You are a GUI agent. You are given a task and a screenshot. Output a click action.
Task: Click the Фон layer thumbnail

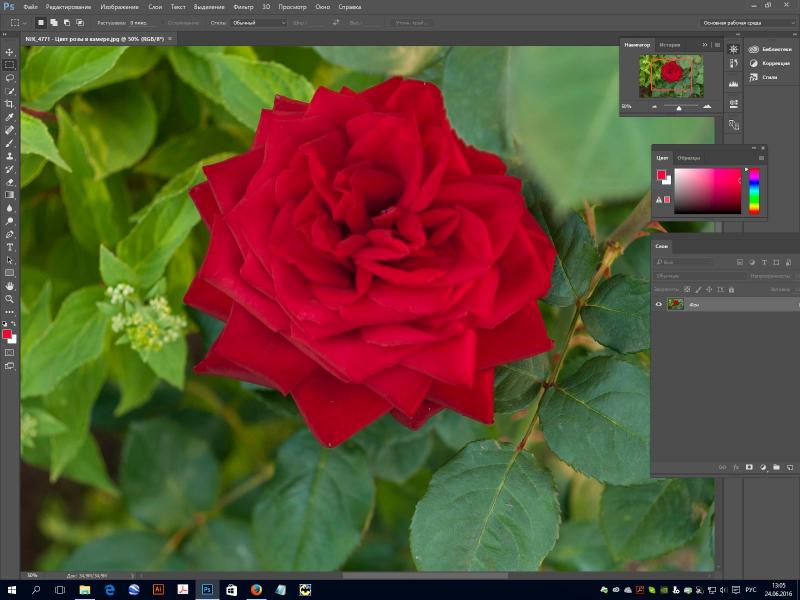coord(676,305)
